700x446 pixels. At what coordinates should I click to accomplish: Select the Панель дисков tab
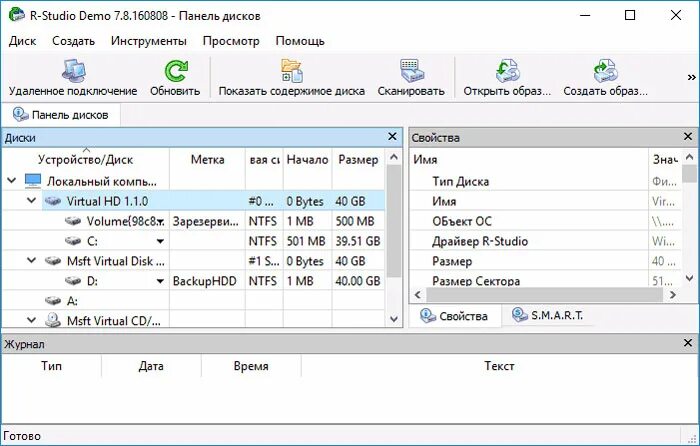click(x=61, y=115)
